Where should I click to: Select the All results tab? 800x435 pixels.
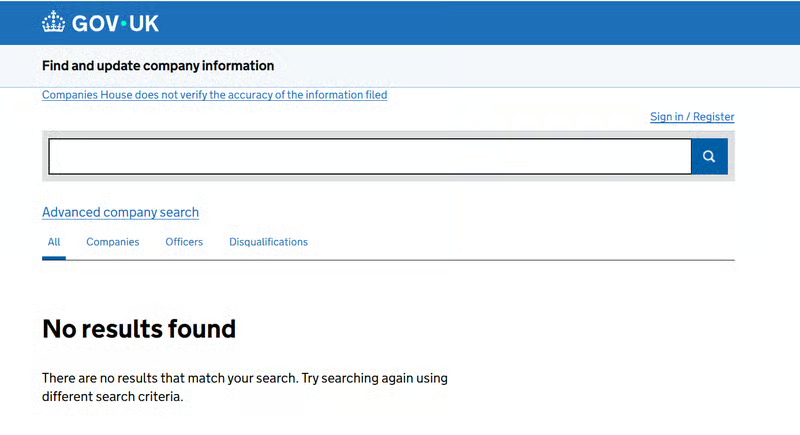click(54, 242)
